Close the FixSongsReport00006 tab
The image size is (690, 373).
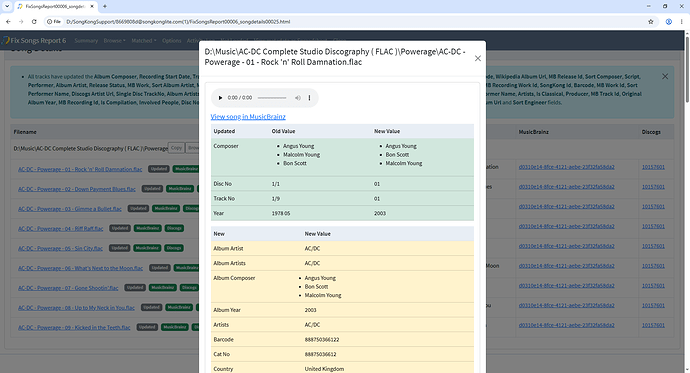point(92,6)
